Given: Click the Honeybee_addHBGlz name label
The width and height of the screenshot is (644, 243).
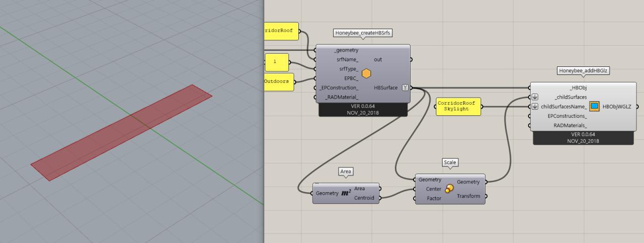Looking at the screenshot, I should (584, 70).
